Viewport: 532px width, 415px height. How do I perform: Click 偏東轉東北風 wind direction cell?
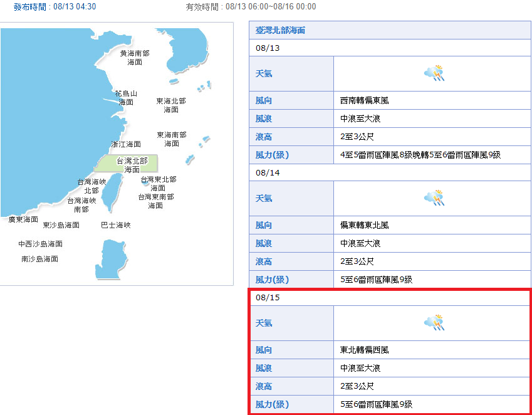(432, 225)
